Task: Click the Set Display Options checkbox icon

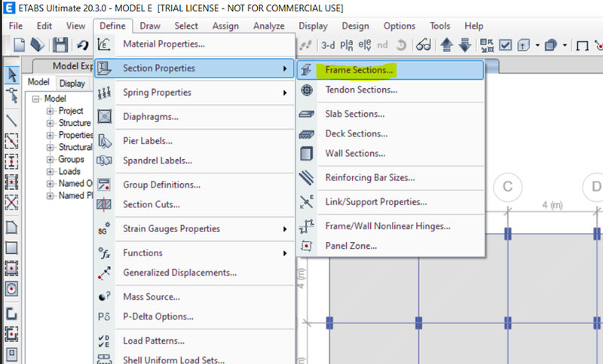Action: pyautogui.click(x=505, y=45)
